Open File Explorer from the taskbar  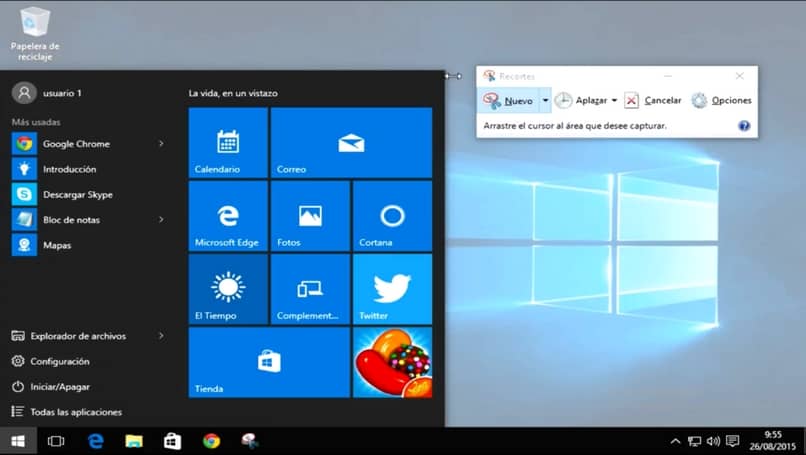(x=134, y=441)
